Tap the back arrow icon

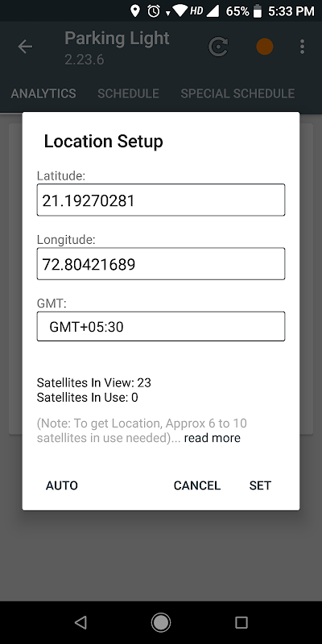tap(25, 47)
